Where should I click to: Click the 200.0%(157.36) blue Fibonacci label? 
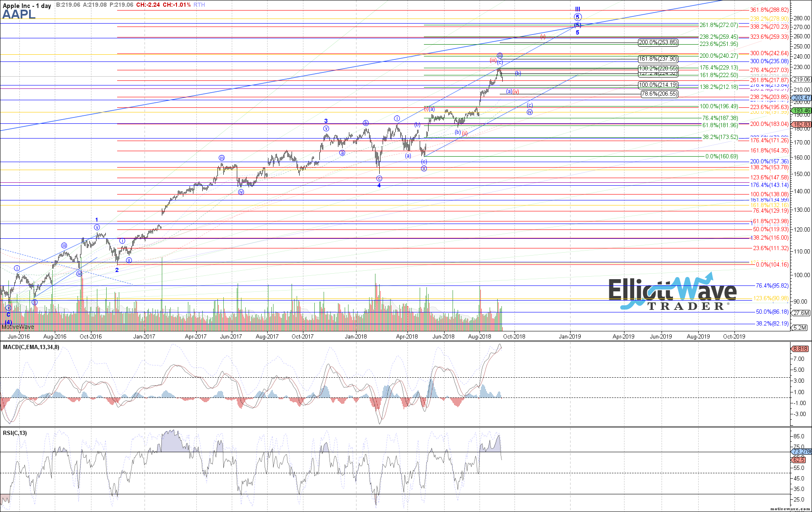[769, 162]
